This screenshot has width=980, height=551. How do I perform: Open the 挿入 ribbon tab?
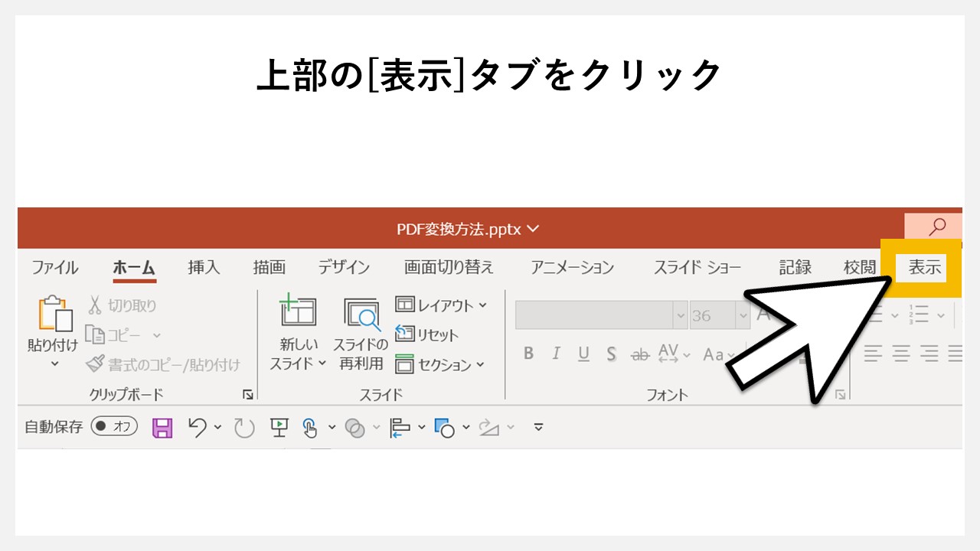(x=202, y=267)
